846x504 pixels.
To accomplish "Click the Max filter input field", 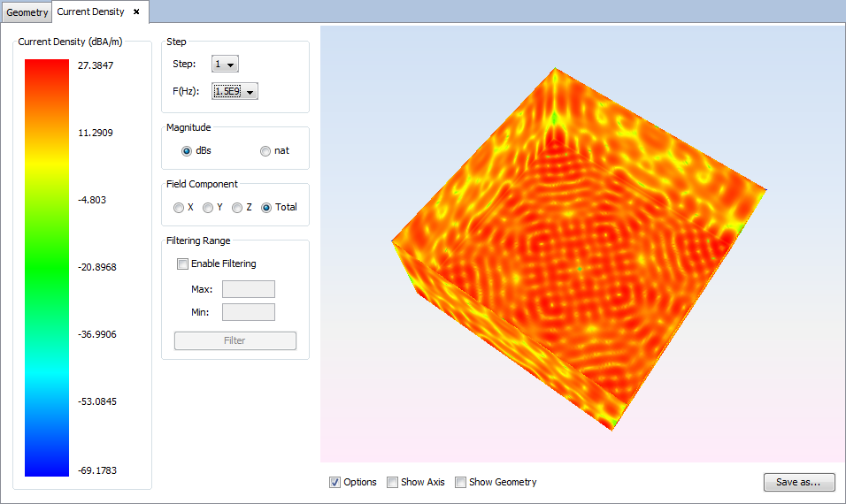I will pos(248,289).
